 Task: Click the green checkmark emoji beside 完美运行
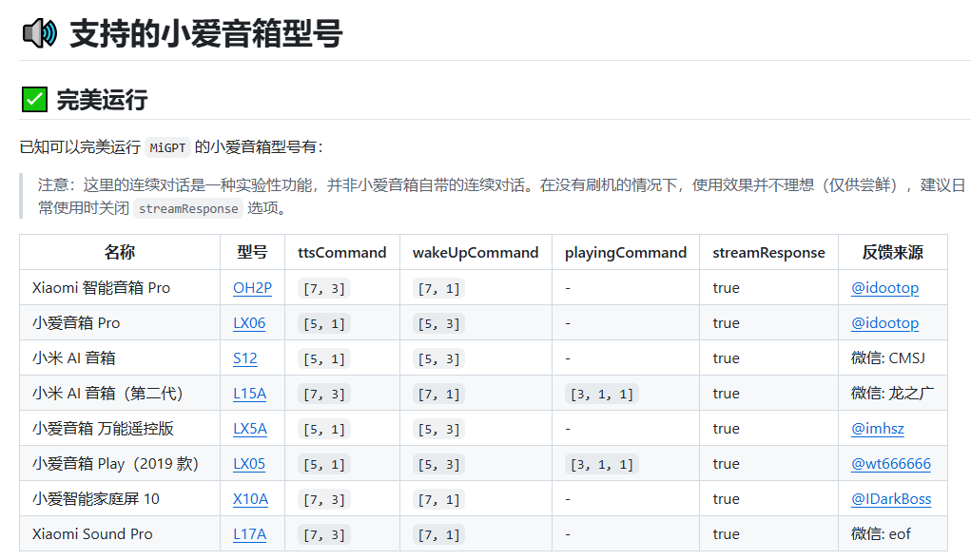tap(34, 100)
